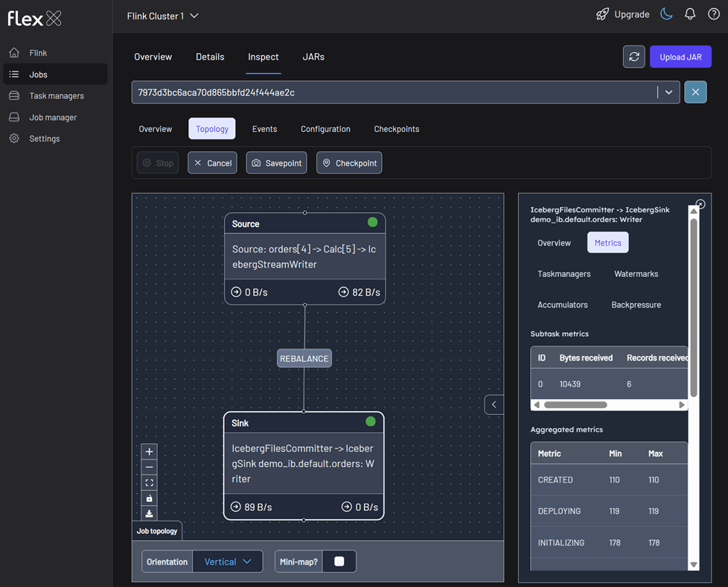Viewport: 728px width, 587px height.
Task: Click the CREATED metric row
Action: click(609, 480)
